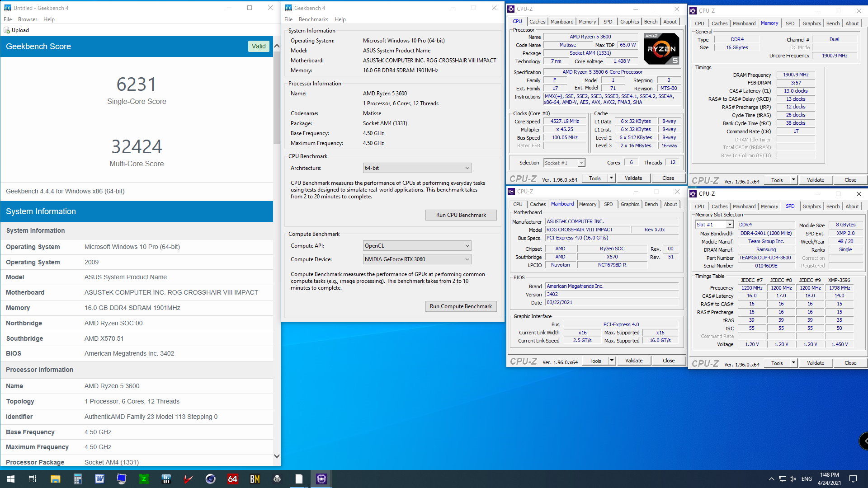Image resolution: width=868 pixels, height=488 pixels.
Task: Open Help menu in Untitled Geekbench window
Action: pos(49,19)
